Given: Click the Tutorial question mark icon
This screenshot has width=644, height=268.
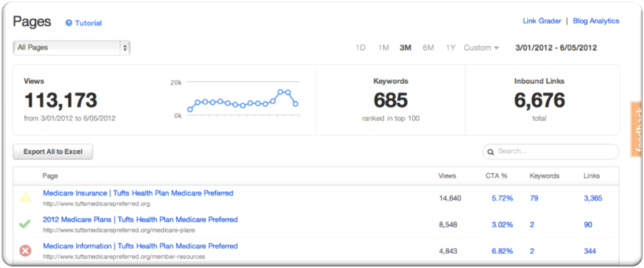Looking at the screenshot, I should click(69, 23).
